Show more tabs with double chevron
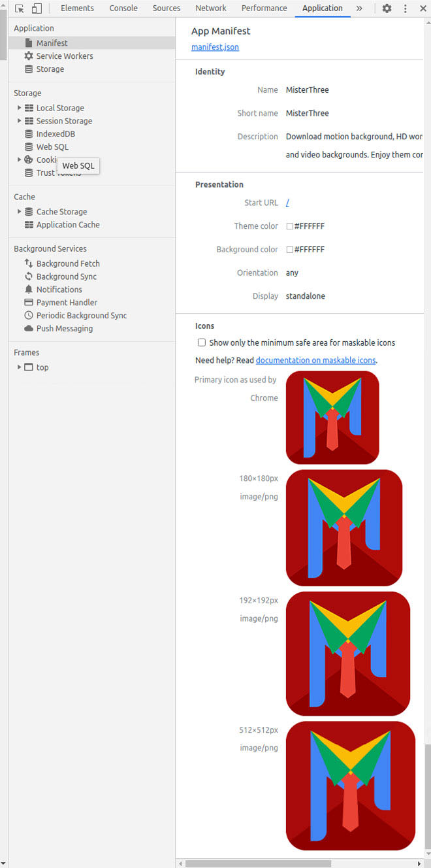 [x=359, y=8]
